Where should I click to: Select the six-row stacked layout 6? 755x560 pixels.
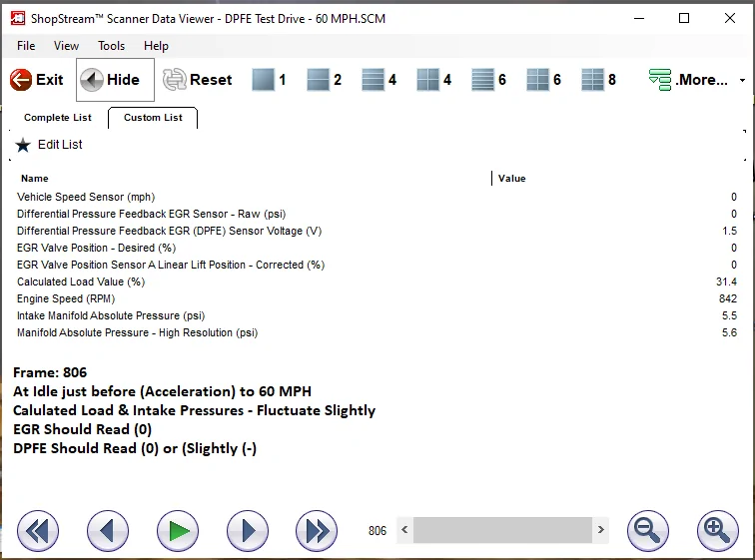pos(488,80)
